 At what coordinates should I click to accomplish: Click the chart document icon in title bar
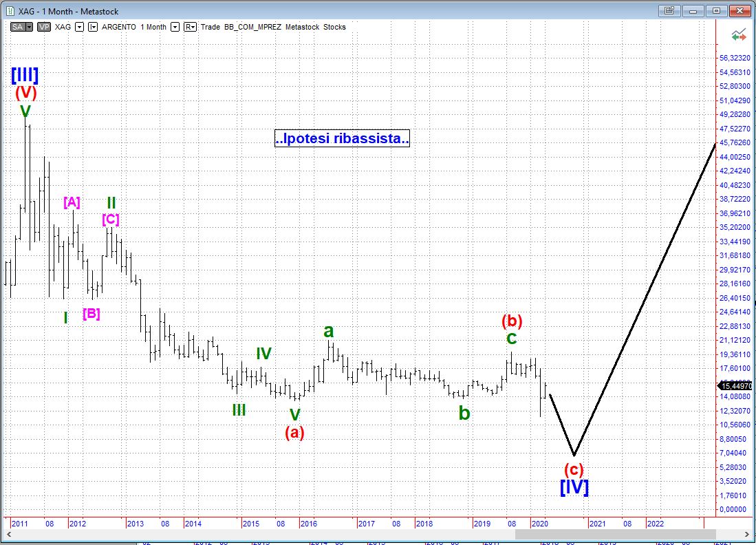point(11,11)
